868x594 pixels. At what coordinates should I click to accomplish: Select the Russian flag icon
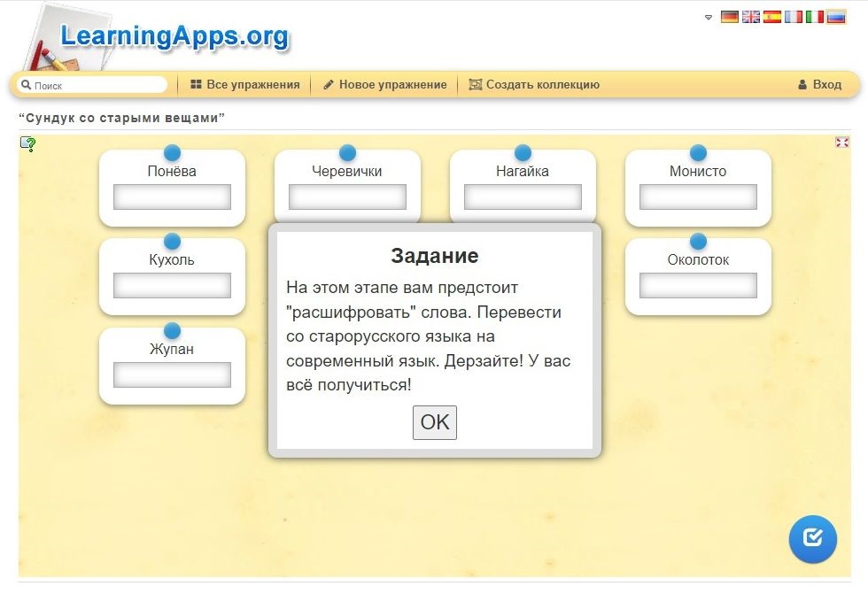pos(836,17)
